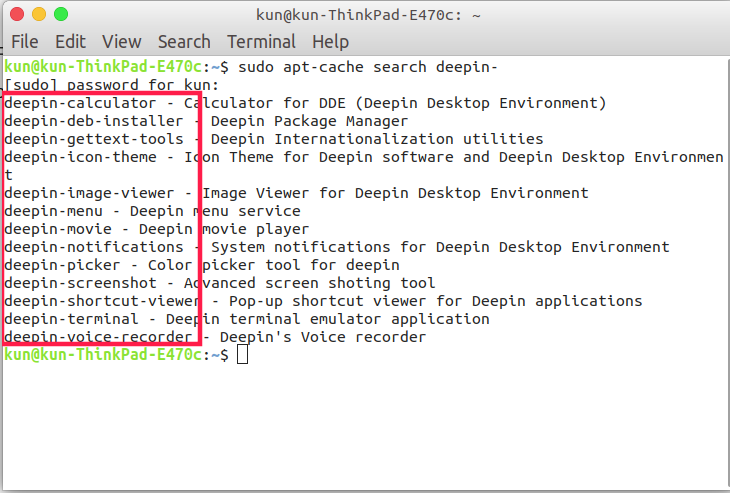
Task: Click the deepin-notifications package name
Action: [94, 247]
